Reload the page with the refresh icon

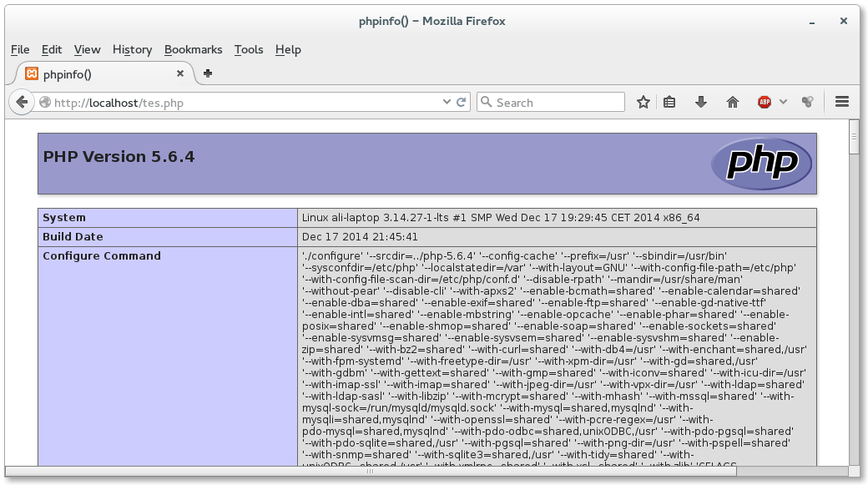pyautogui.click(x=461, y=103)
